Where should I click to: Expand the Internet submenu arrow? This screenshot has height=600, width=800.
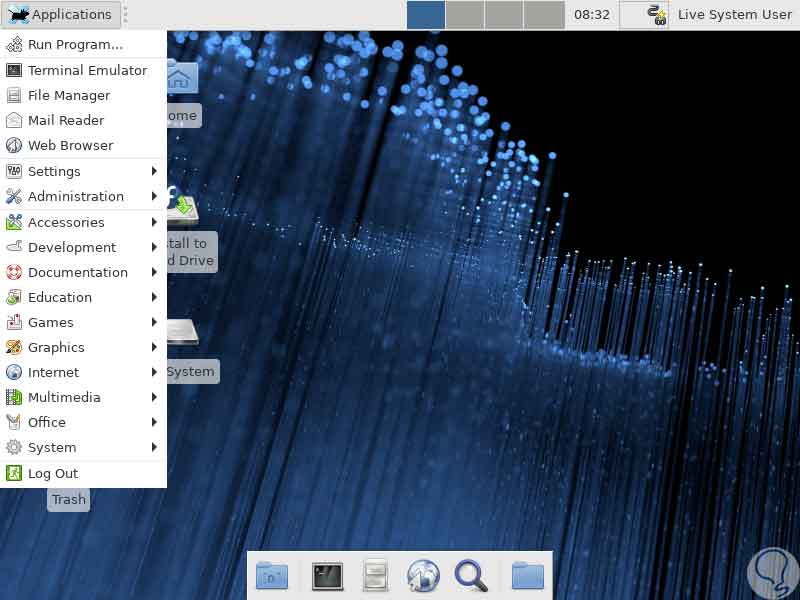154,372
